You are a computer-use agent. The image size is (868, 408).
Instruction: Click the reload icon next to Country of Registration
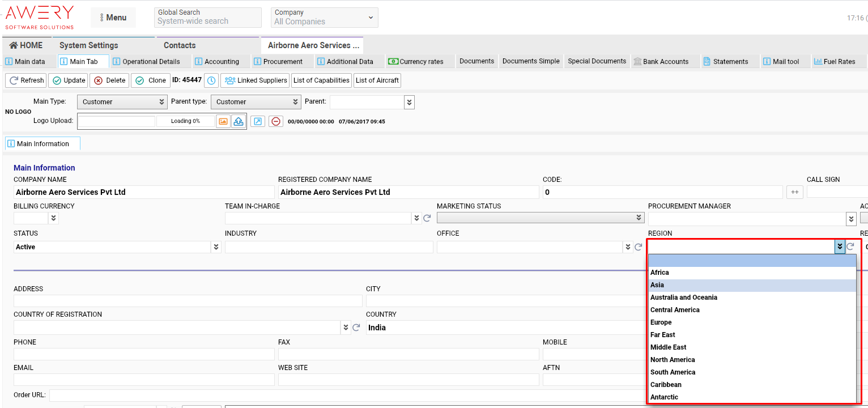click(x=356, y=328)
